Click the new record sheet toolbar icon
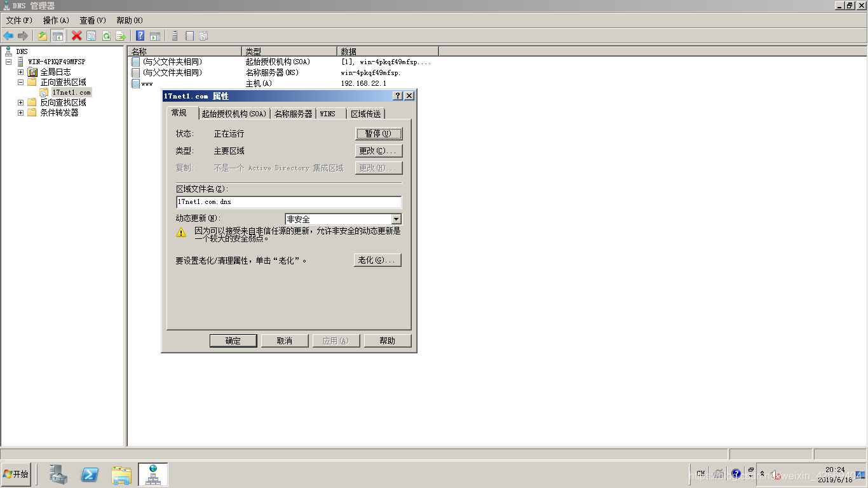The image size is (868, 488). coord(189,36)
